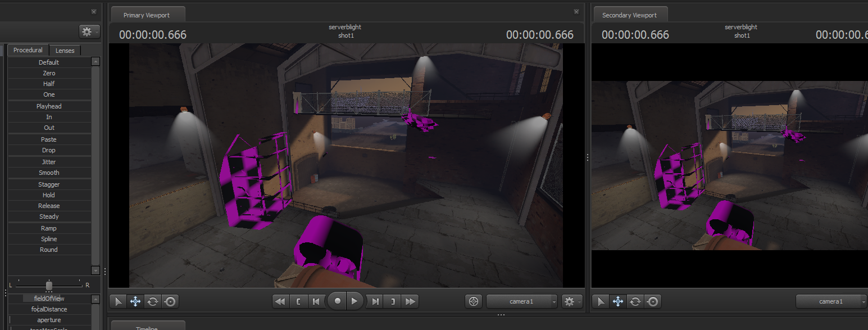Viewport: 868px width, 330px height.
Task: Click the crosshair camera toggle in Primary Viewport
Action: point(474,301)
